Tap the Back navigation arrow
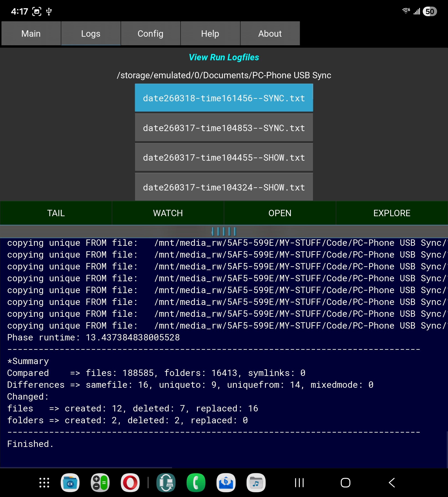Viewport: 448px width, 497px height. (392, 483)
